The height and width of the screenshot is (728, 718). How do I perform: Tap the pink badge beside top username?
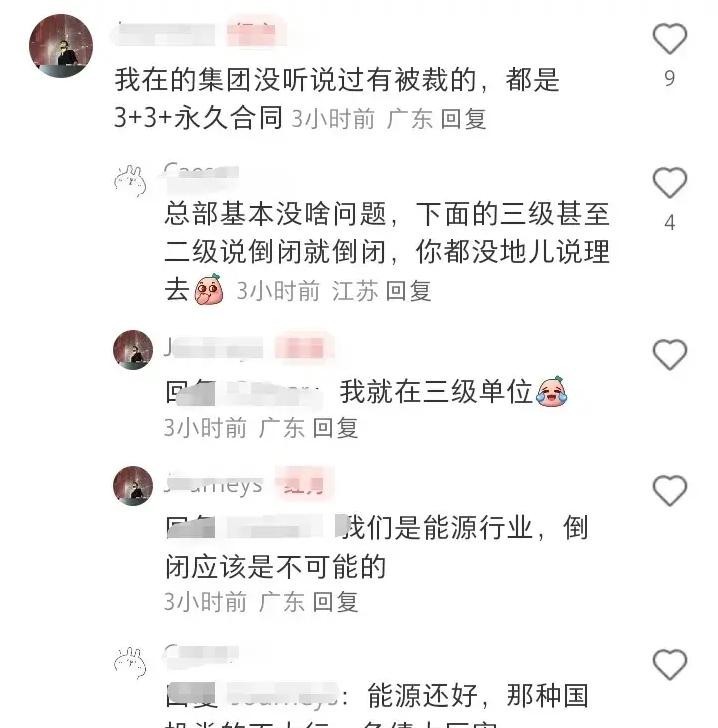pos(256,33)
